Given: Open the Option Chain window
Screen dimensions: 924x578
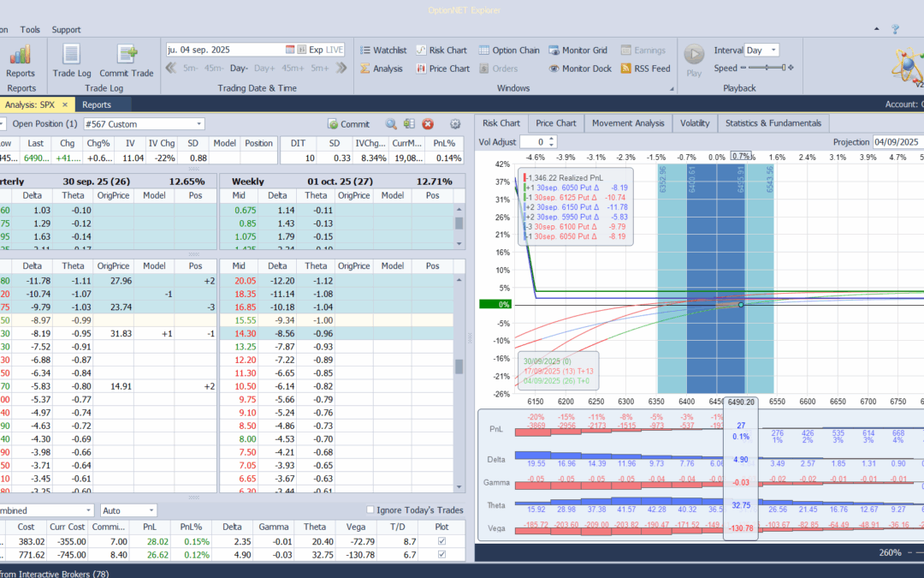Looking at the screenshot, I should 509,51.
